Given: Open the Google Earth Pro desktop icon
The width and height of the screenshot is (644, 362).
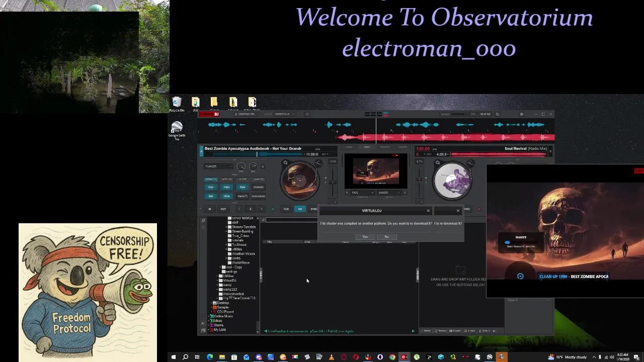Looking at the screenshot, I should (177, 131).
